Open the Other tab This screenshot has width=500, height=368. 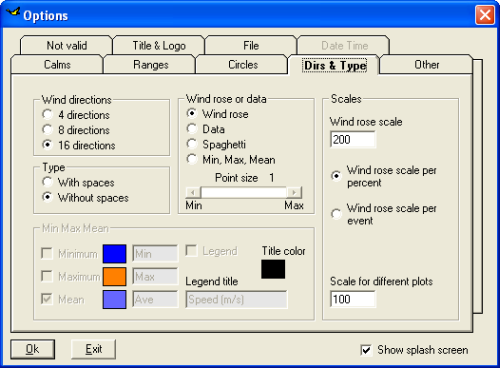426,64
